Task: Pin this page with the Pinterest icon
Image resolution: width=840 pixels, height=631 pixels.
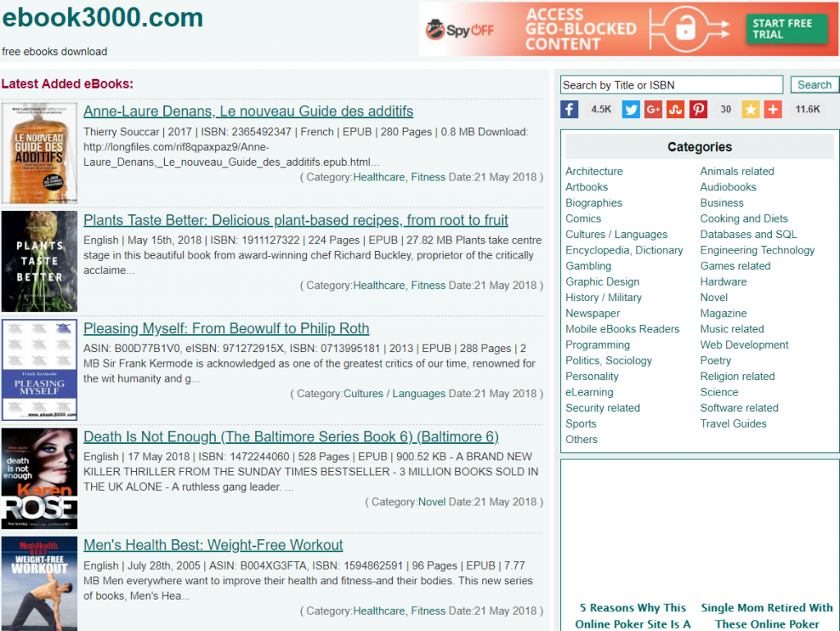Action: [698, 109]
